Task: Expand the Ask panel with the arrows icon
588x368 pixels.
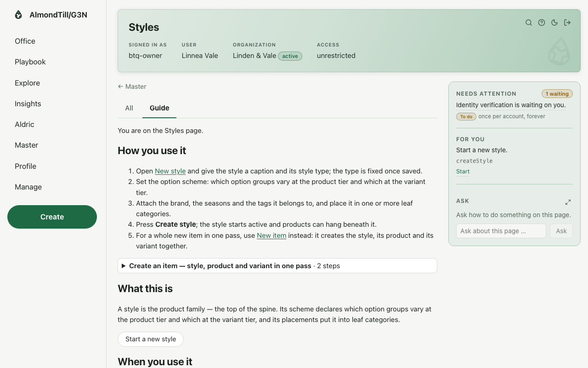Action: (568, 202)
